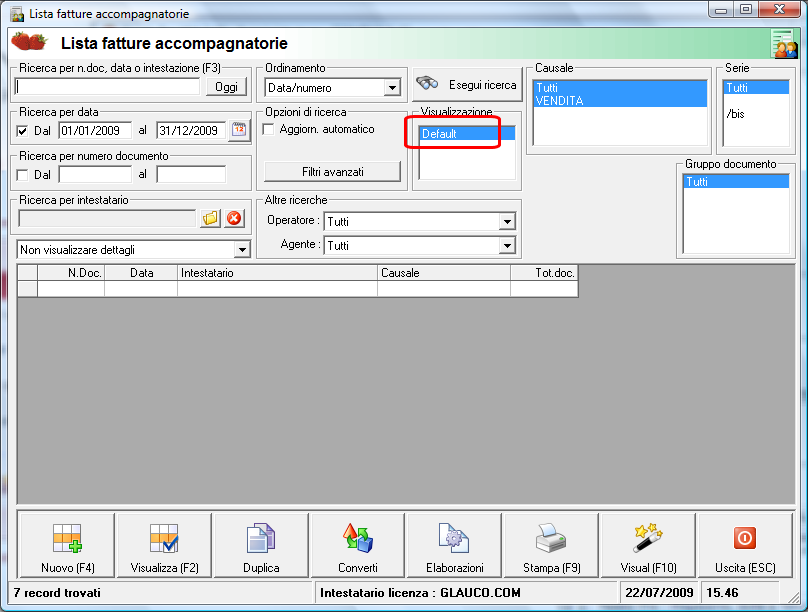Click the Ricerca per intestatario text field

pyautogui.click(x=107, y=218)
